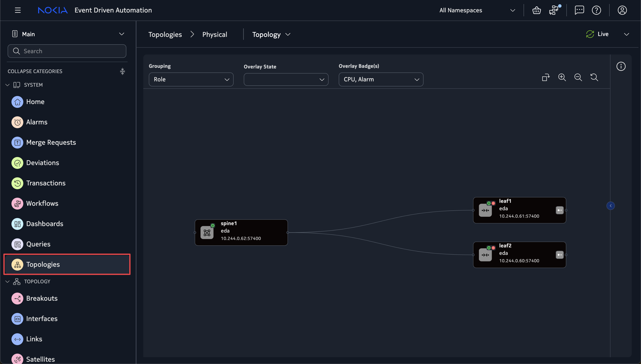Open the Overlay State dropdown
Image resolution: width=641 pixels, height=364 pixels.
point(286,79)
